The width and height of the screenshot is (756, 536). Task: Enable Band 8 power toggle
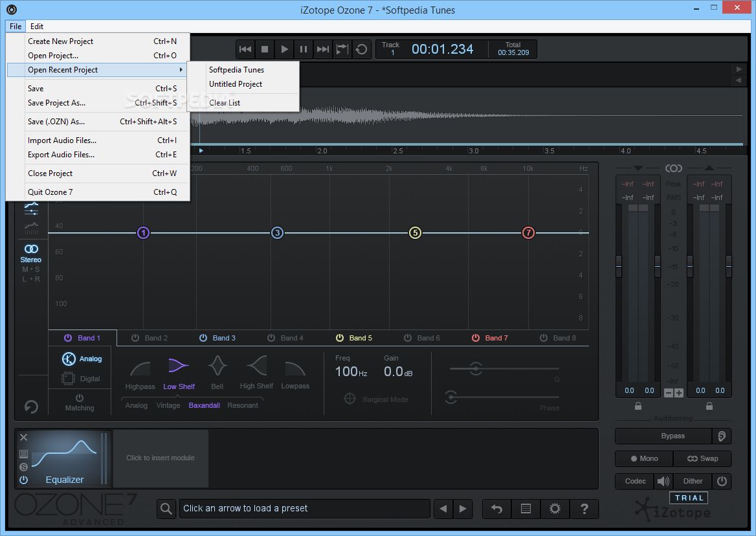coord(544,338)
